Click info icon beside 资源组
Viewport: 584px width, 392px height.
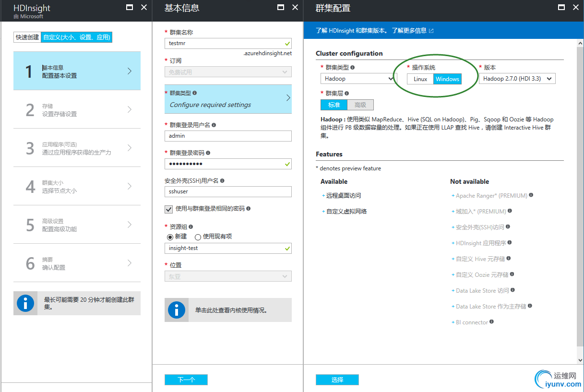[191, 226]
